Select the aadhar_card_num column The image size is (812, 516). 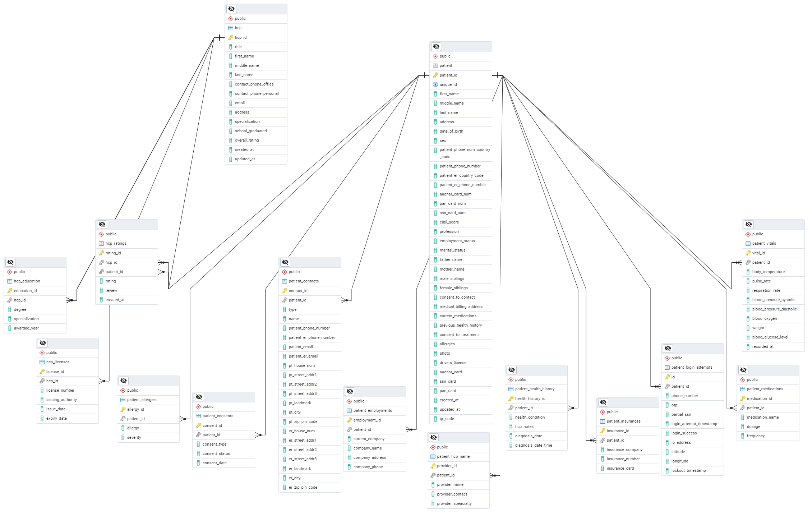point(461,194)
